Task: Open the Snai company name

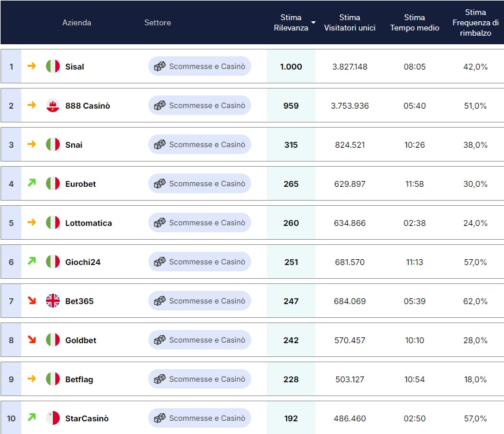Action: pos(74,145)
